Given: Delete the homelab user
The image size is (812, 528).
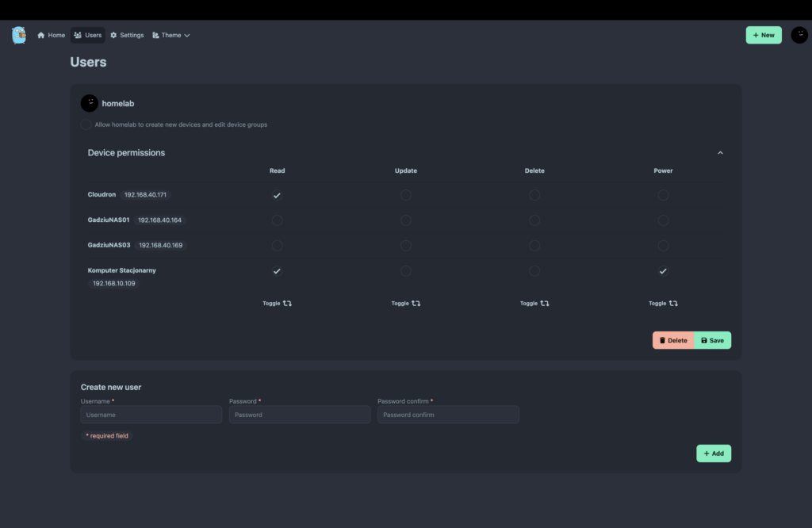Looking at the screenshot, I should click(x=673, y=340).
